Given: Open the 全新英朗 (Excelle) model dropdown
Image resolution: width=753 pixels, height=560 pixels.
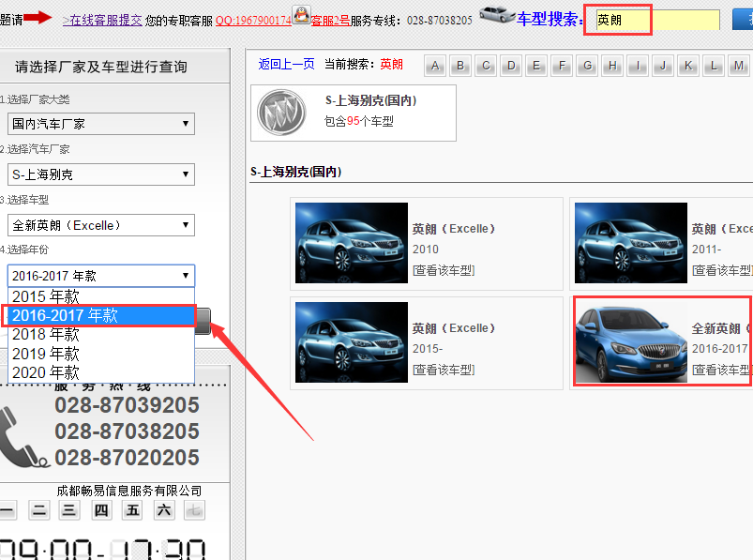Looking at the screenshot, I should 101,225.
